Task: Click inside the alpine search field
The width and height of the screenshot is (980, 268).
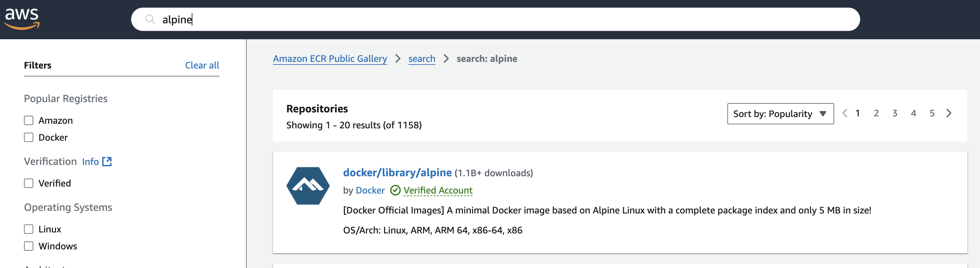Action: (495, 19)
